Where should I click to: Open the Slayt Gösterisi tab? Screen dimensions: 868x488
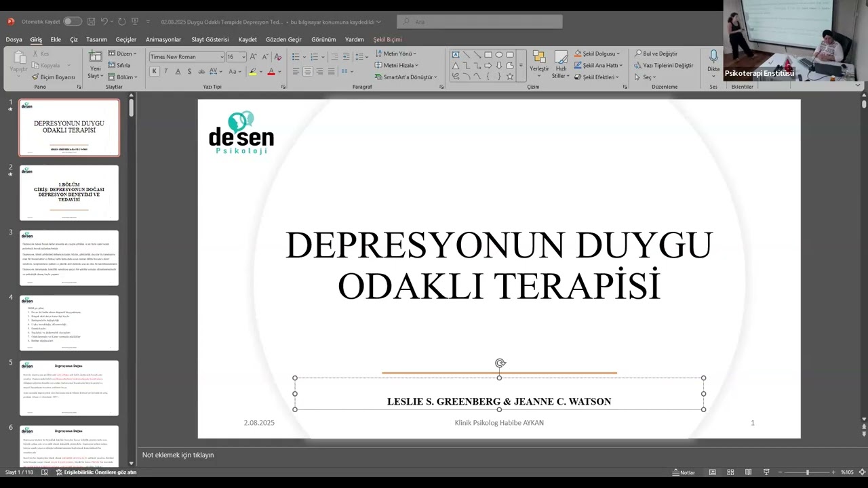(210, 39)
